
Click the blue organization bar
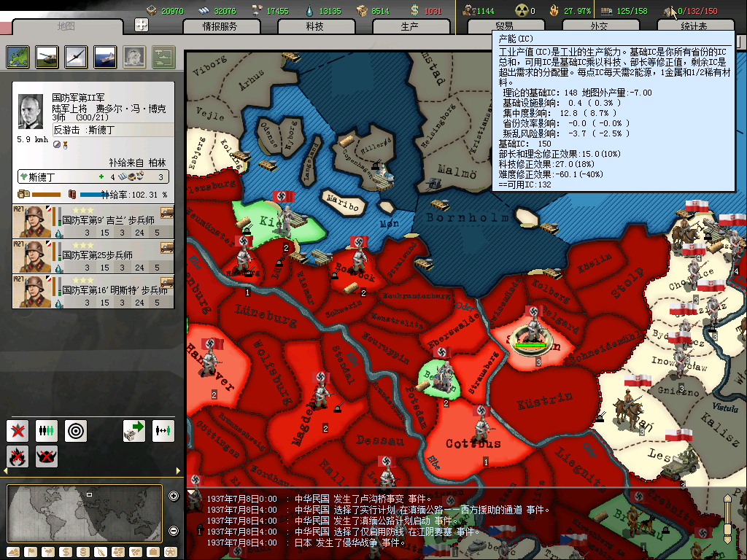(94, 194)
